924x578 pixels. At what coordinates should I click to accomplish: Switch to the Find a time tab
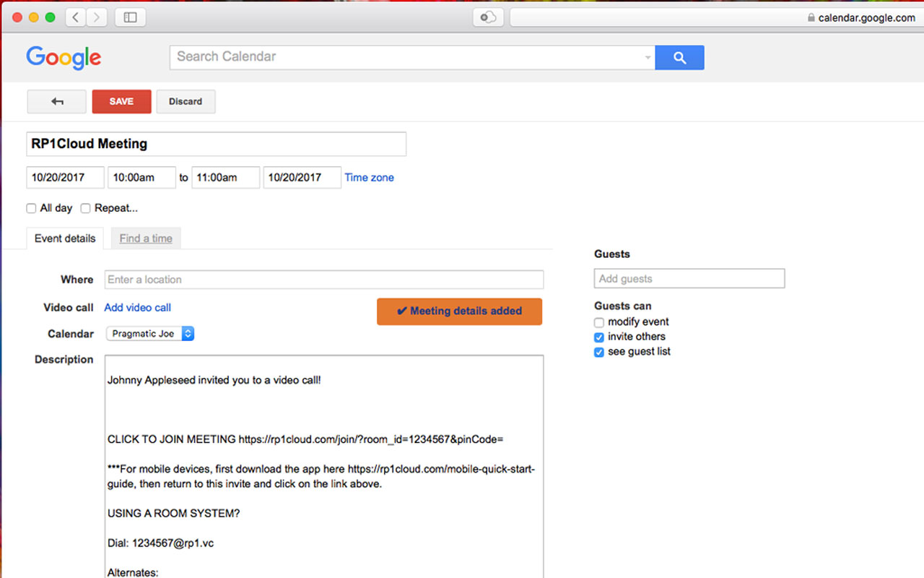(146, 238)
